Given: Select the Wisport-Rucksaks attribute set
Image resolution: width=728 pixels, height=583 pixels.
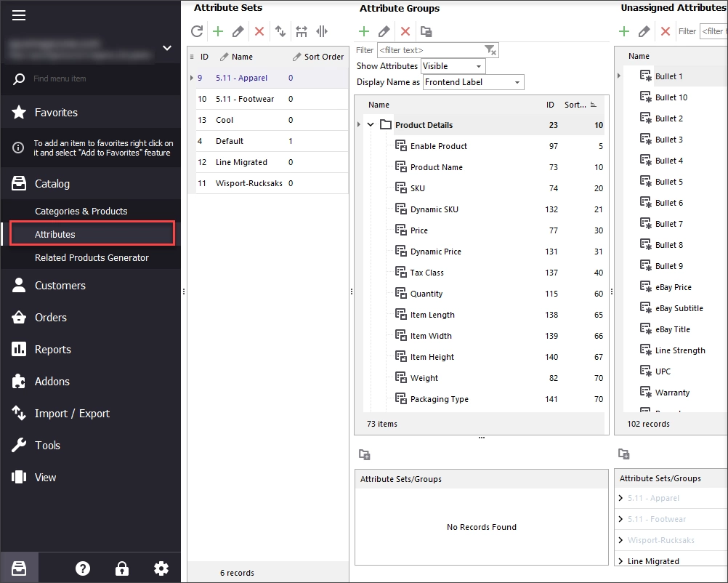Looking at the screenshot, I should [x=272, y=183].
